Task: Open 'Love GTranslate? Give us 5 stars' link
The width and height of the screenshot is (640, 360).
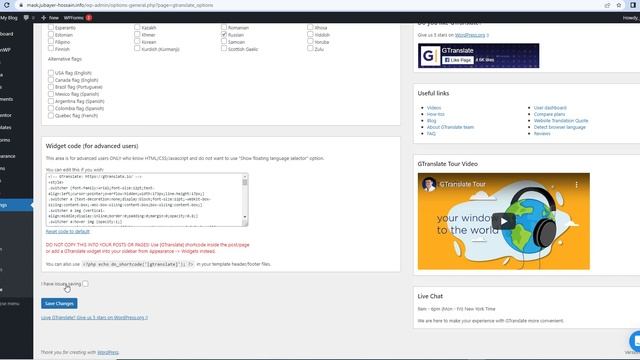Action: point(94,317)
